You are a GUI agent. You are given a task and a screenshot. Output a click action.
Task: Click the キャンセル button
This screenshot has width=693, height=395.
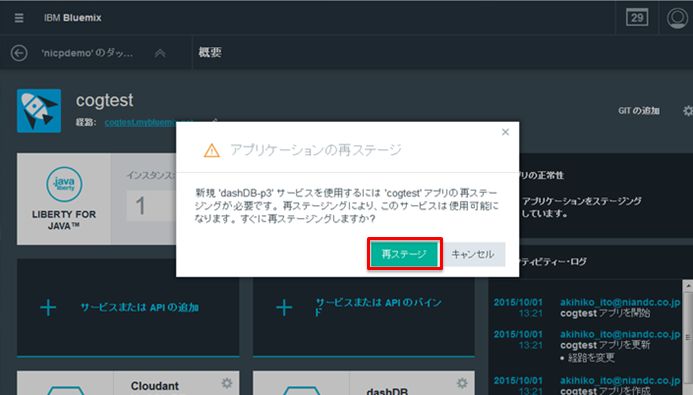pos(473,254)
